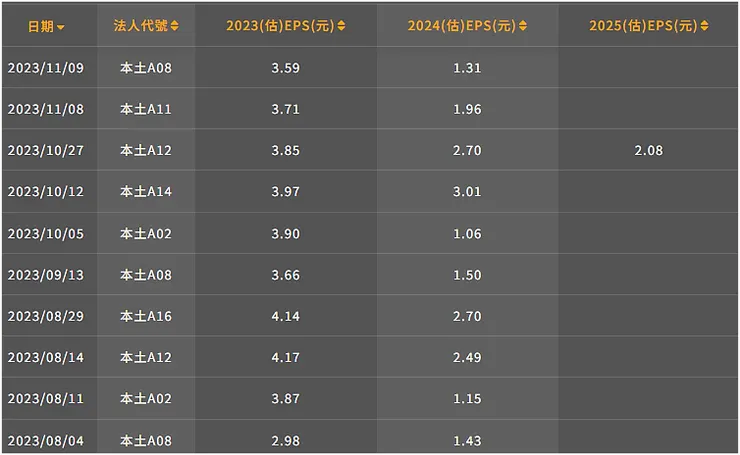This screenshot has height=455, width=740.
Task: Click the 2024 EPS value 3.01
Action: tap(467, 192)
